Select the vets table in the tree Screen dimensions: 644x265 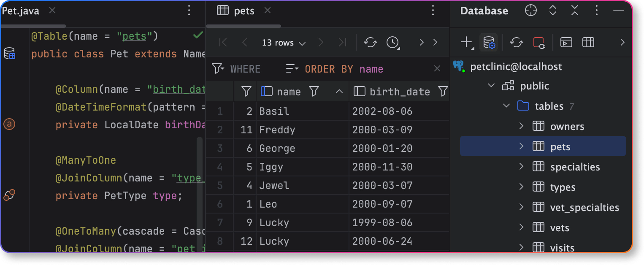pyautogui.click(x=560, y=228)
